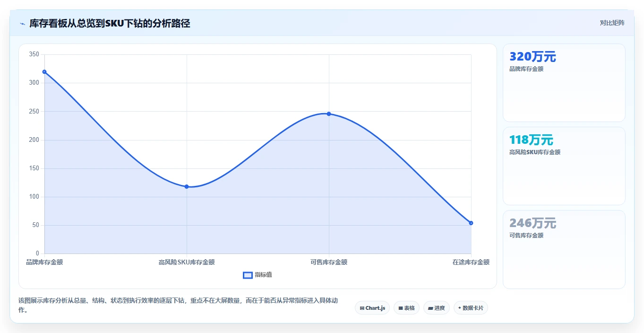This screenshot has height=333, width=644.
Task: Open the 246万元 可售库存金额 card
Action: 564,249
